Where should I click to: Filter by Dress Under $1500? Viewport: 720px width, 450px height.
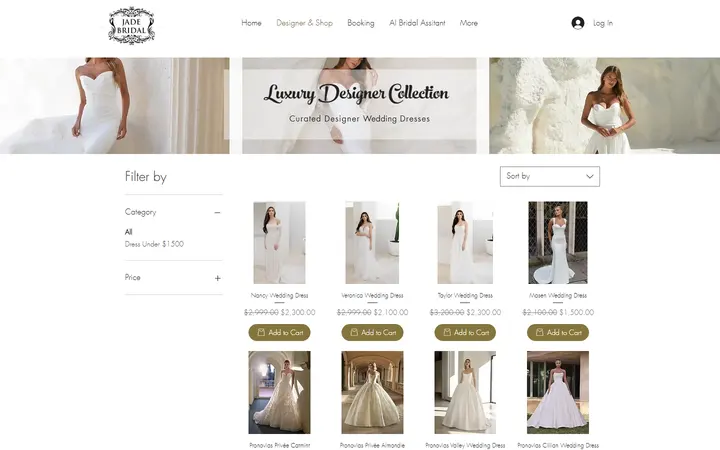click(x=154, y=244)
